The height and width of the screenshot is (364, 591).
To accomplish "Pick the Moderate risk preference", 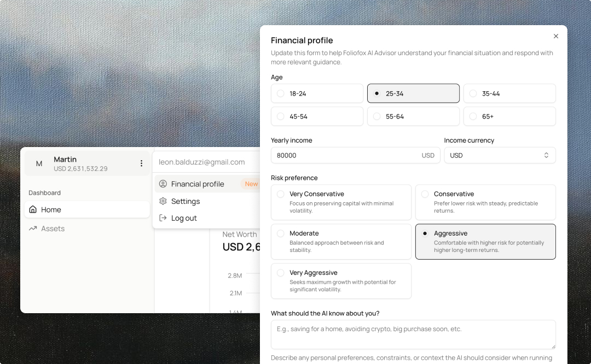I will point(341,242).
